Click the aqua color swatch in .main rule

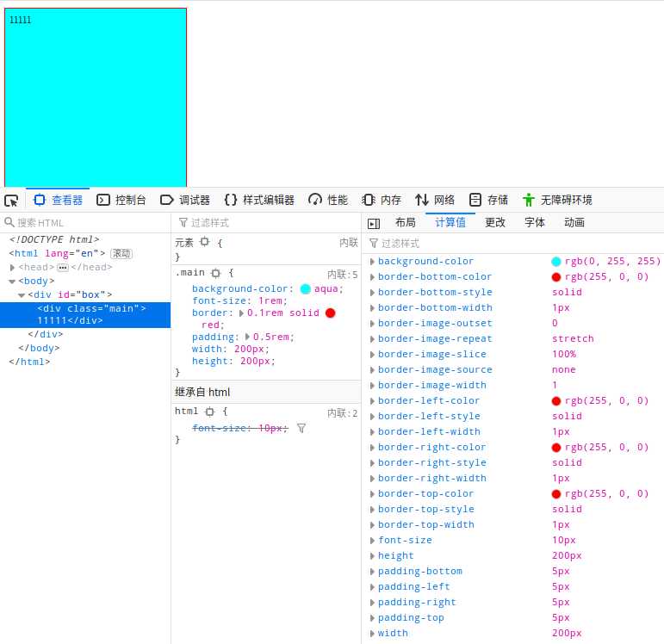[x=306, y=289]
